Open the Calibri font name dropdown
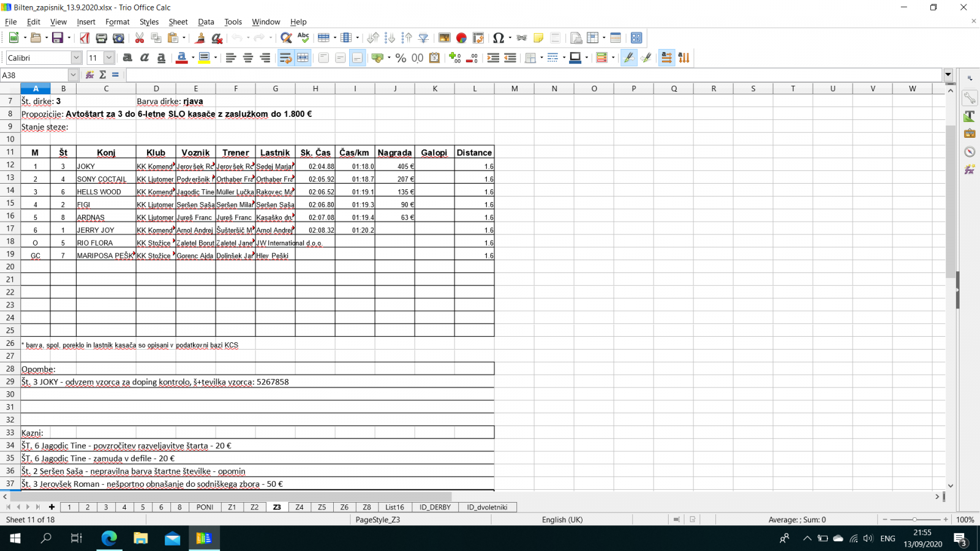This screenshot has height=551, width=980. click(x=76, y=58)
